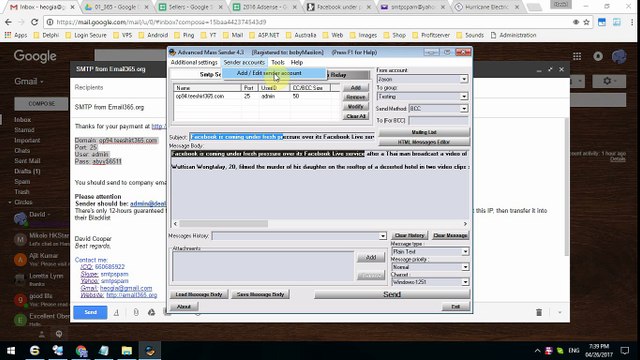Click the blue Gmail Send button
The image size is (640, 360).
point(90,312)
